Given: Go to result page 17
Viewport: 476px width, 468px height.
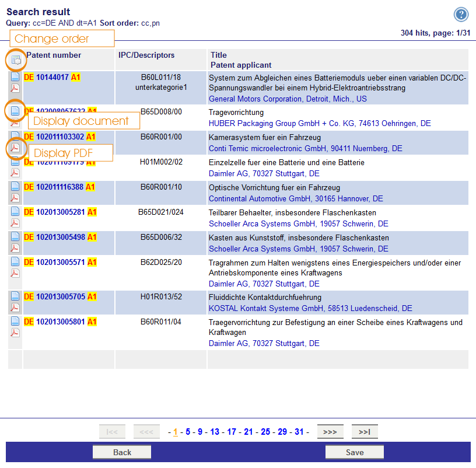Looking at the screenshot, I should click(x=232, y=432).
